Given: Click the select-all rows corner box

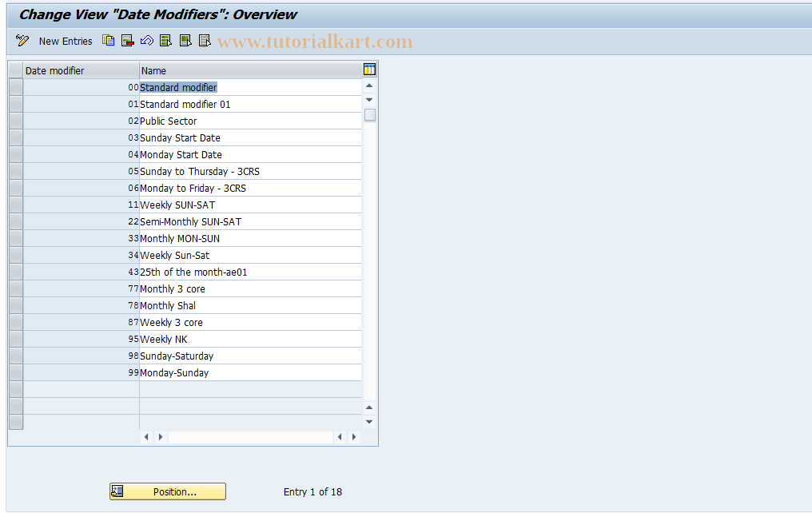Looking at the screenshot, I should tap(16, 70).
